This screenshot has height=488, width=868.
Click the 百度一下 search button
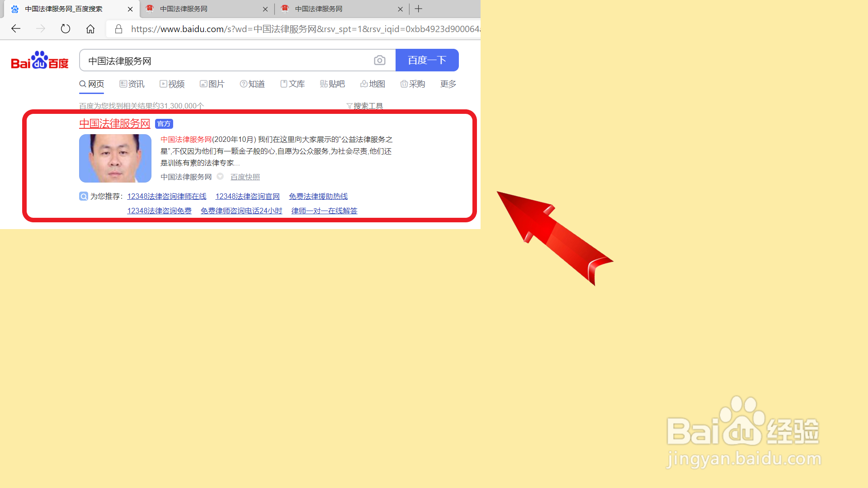tap(427, 60)
